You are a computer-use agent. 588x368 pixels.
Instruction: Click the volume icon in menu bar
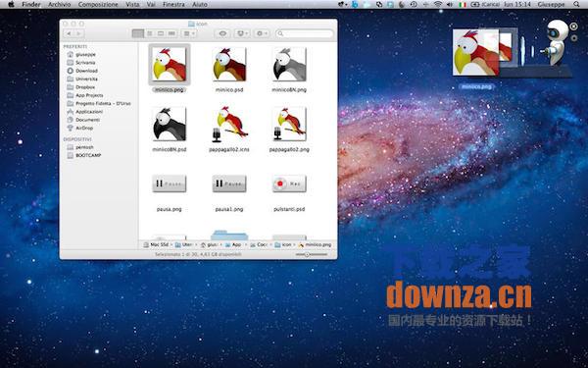450,5
